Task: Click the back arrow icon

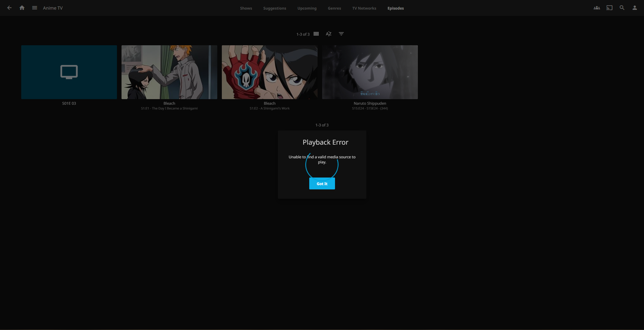Action: coord(9,8)
